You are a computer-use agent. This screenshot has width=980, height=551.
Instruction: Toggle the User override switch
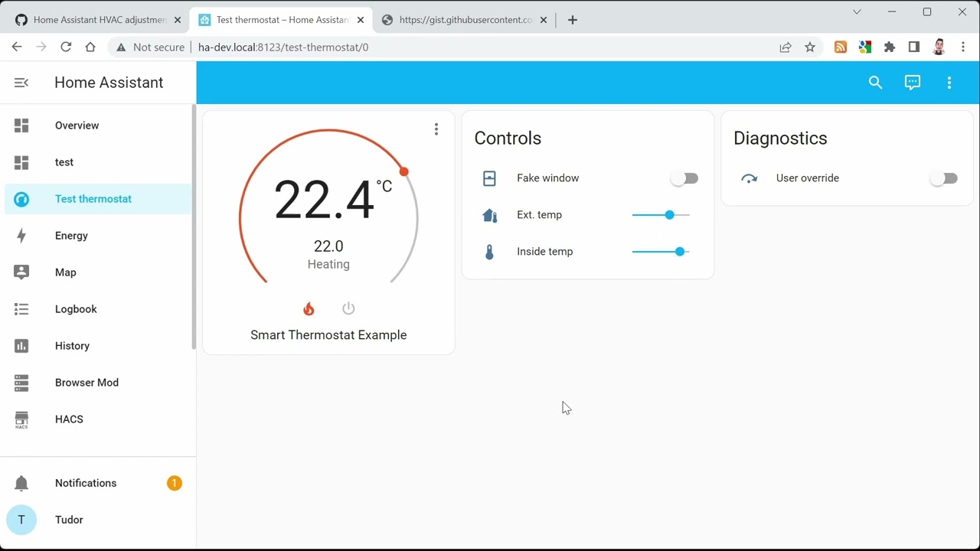click(943, 178)
